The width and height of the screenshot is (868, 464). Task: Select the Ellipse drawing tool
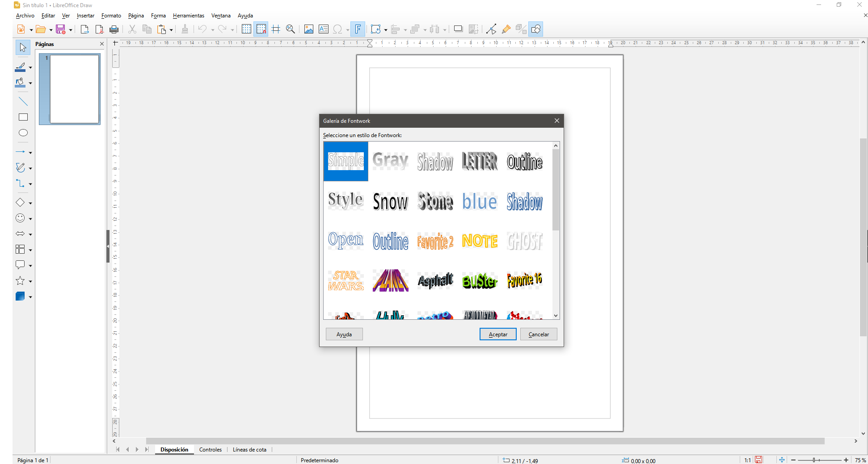23,133
